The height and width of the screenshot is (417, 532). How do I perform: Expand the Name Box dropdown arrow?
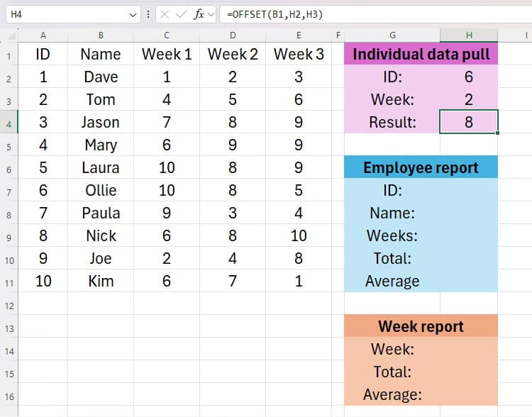[x=134, y=14]
